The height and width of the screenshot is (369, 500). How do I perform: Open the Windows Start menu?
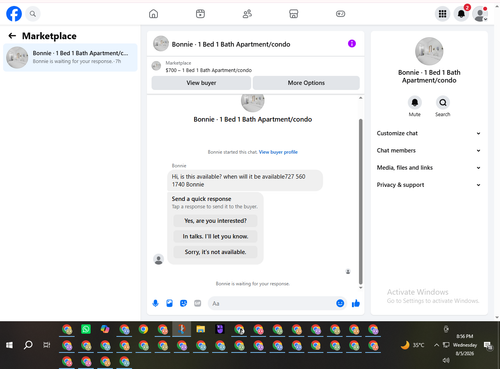[x=9, y=345]
